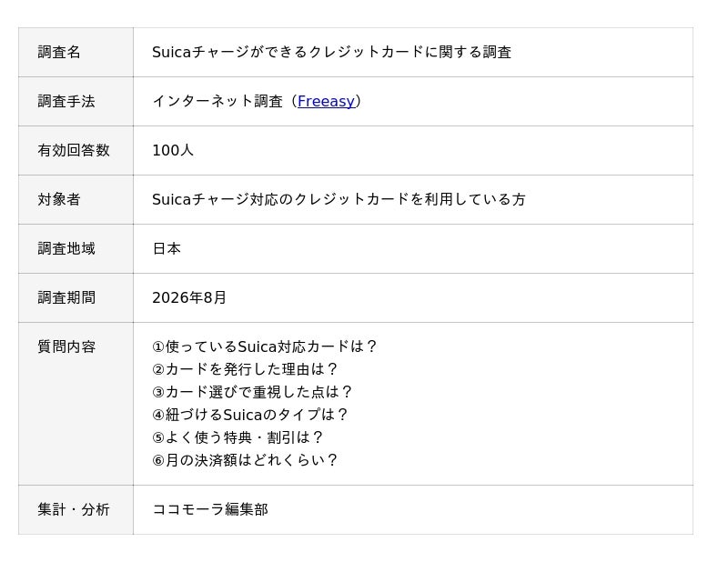The image size is (728, 562).
Task: Click the ココモーラ編集部 text
Action: click(210, 509)
